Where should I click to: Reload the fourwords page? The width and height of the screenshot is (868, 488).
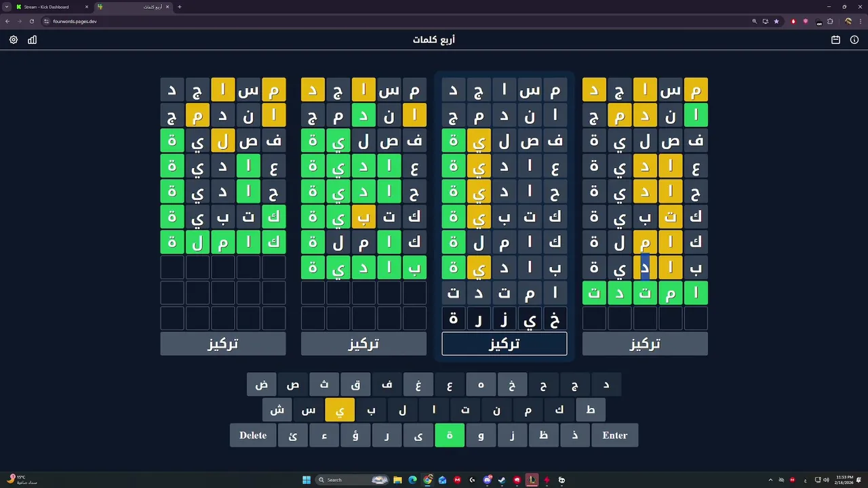click(31, 21)
